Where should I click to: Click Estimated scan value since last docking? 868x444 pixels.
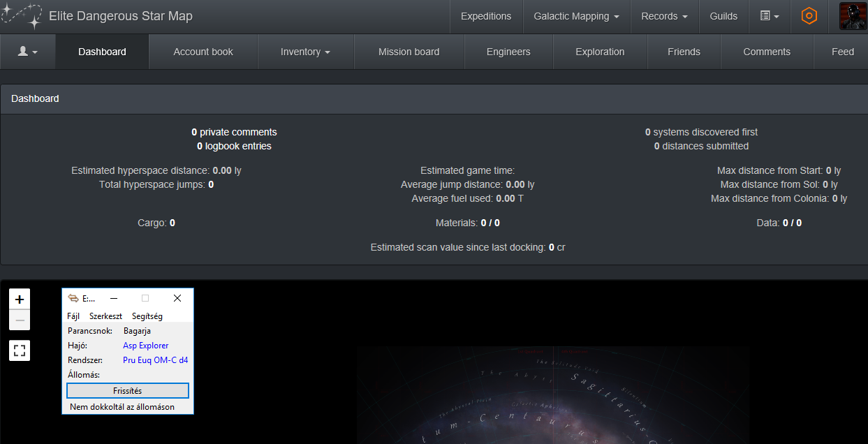[468, 247]
